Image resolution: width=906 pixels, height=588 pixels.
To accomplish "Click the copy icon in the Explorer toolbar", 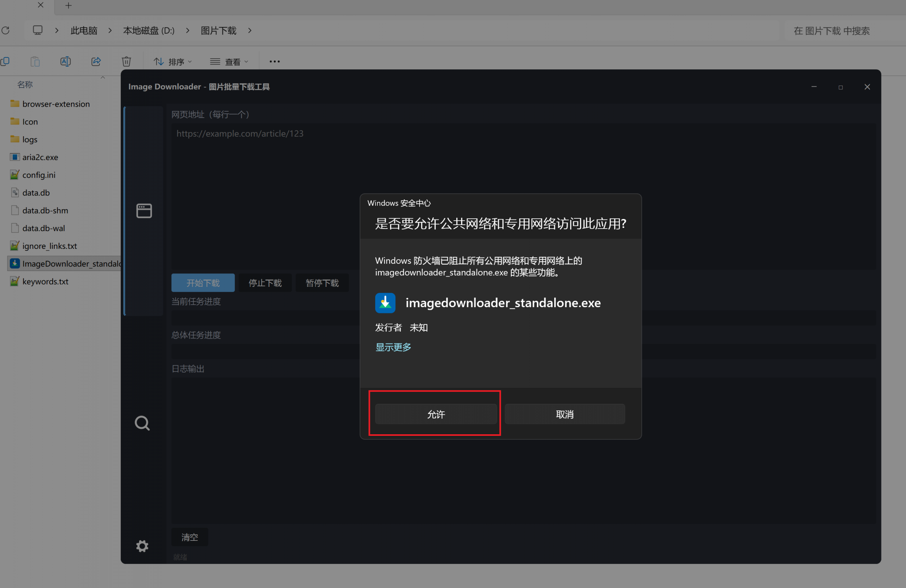I will [x=5, y=61].
